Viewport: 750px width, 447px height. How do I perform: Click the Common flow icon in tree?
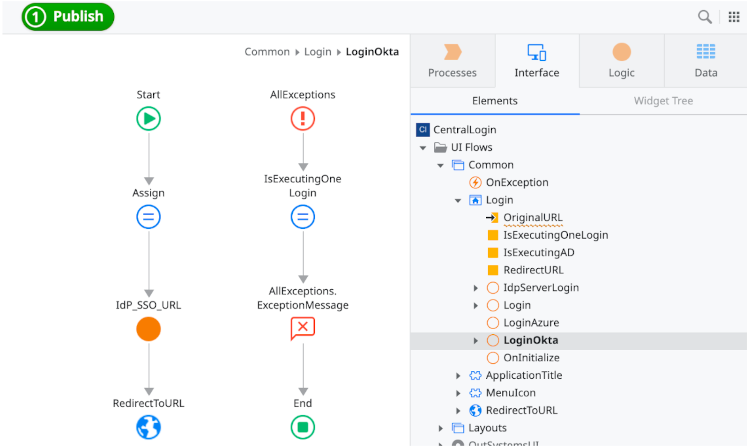[x=458, y=165]
